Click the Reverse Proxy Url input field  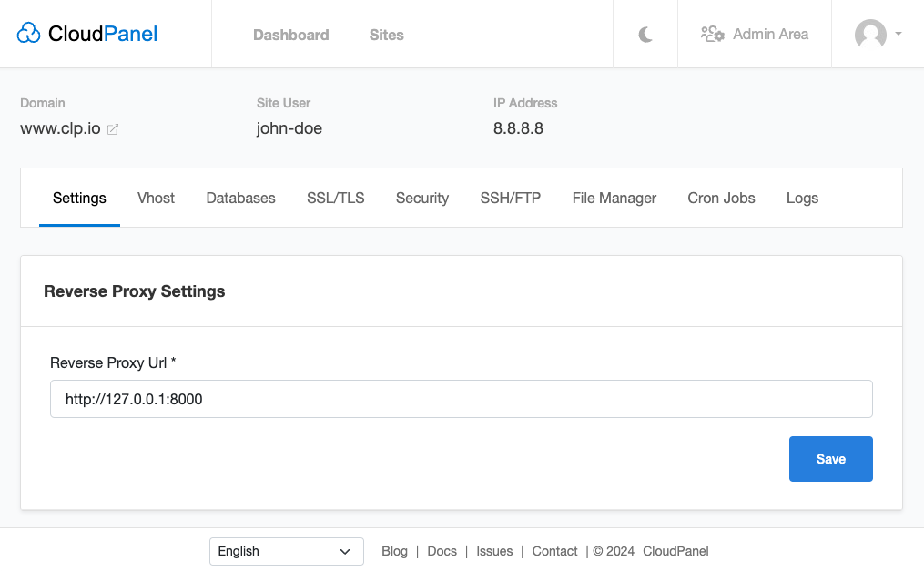461,399
